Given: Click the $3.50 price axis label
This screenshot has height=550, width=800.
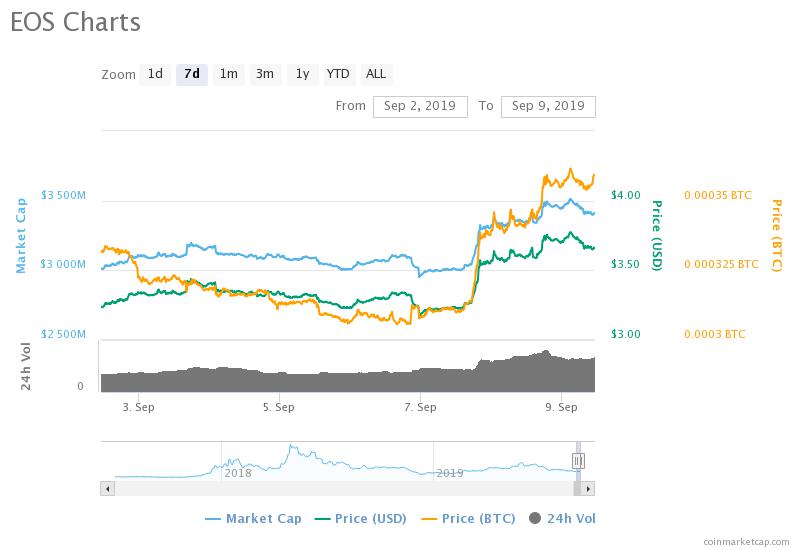Looking at the screenshot, I should 626,264.
